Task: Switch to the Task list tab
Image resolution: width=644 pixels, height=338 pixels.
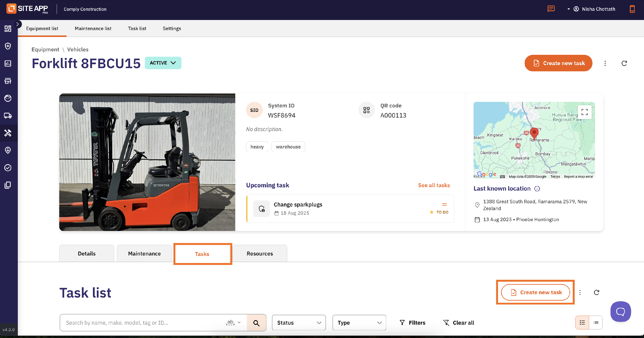Action: (137, 29)
